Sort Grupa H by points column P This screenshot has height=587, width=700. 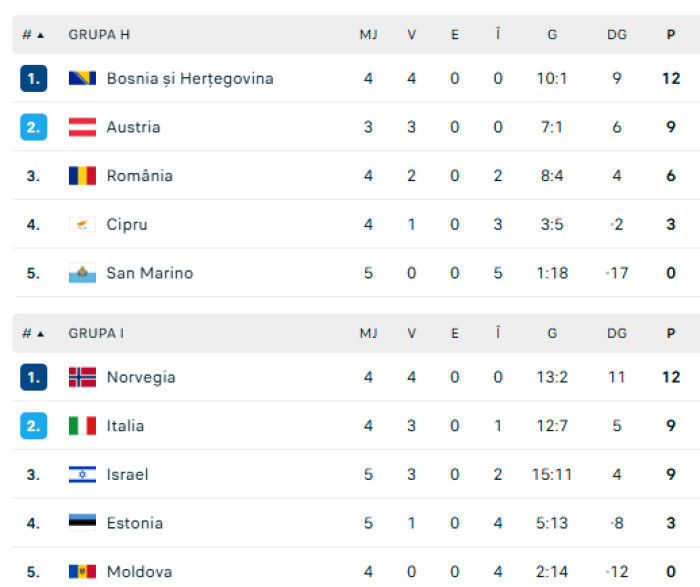pyautogui.click(x=671, y=35)
